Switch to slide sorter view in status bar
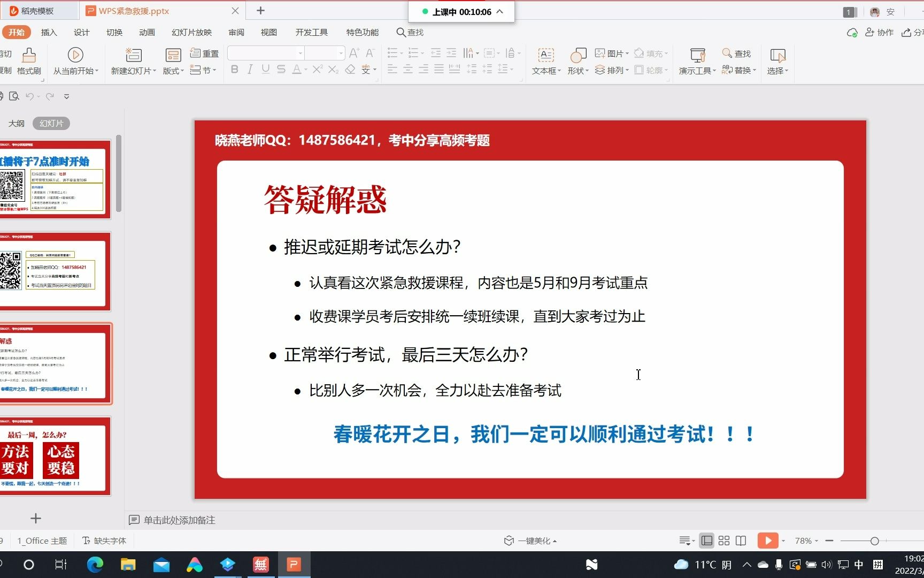The height and width of the screenshot is (578, 924). click(723, 541)
